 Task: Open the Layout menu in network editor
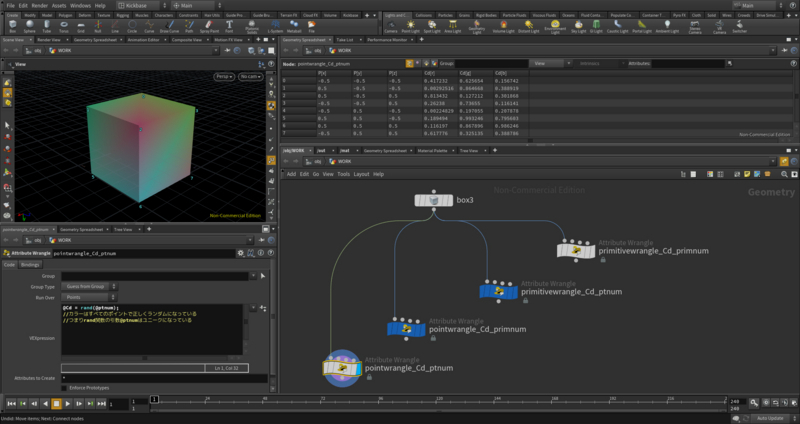coord(361,174)
